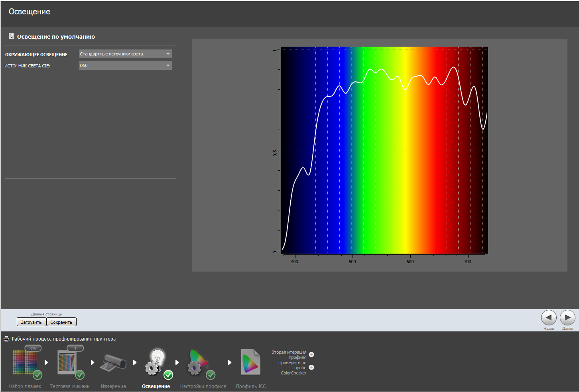Screen dimensions: 579x392
Task: Expand the D50 illuminant dropdown
Action: [126, 65]
